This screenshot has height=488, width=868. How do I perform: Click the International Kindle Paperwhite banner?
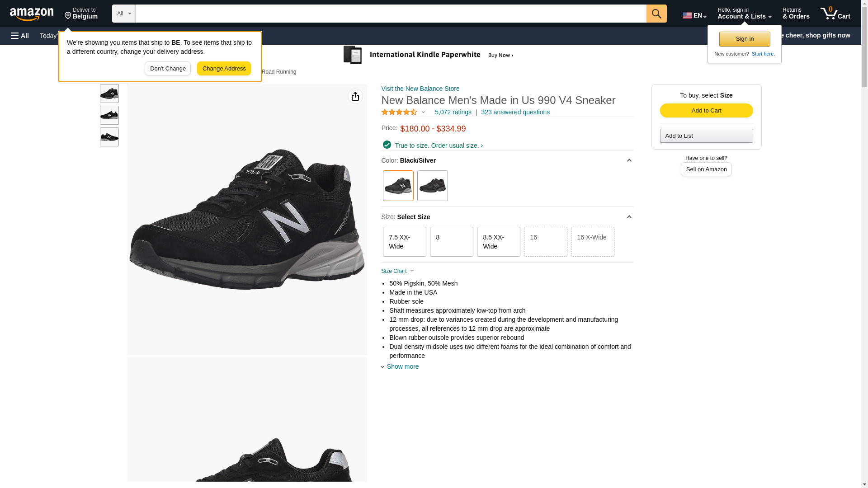coord(429,55)
